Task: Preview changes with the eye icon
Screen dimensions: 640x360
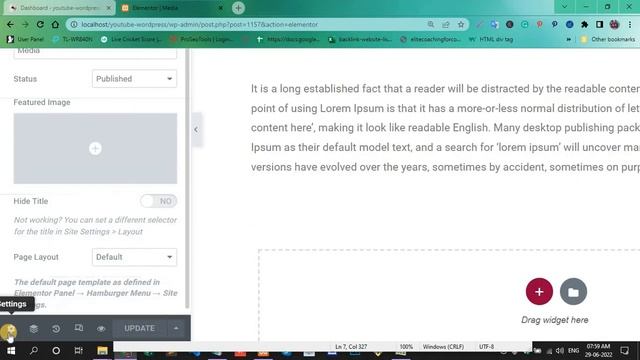Action: [x=101, y=329]
